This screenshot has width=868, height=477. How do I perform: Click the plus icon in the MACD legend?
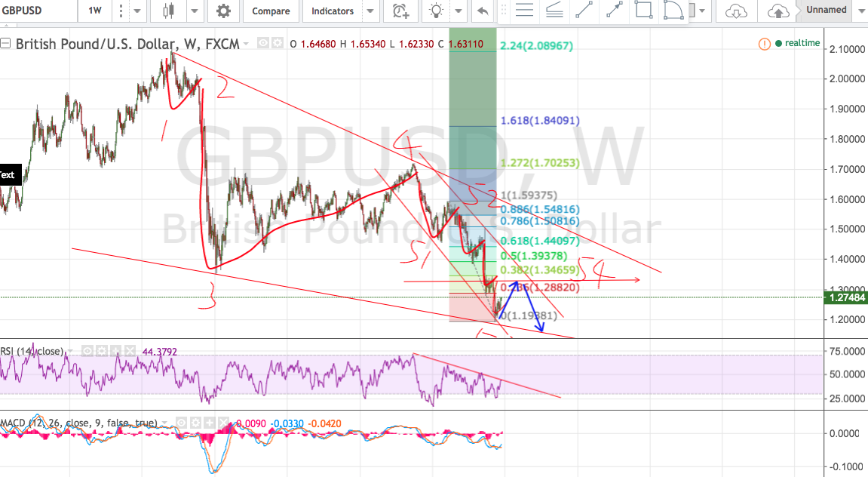click(209, 423)
